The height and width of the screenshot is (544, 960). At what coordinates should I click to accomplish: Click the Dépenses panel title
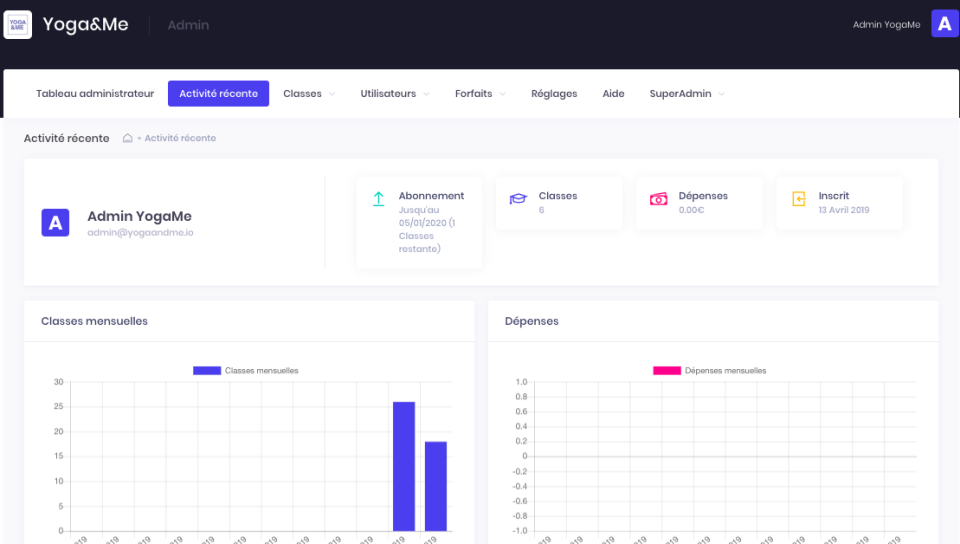531,321
